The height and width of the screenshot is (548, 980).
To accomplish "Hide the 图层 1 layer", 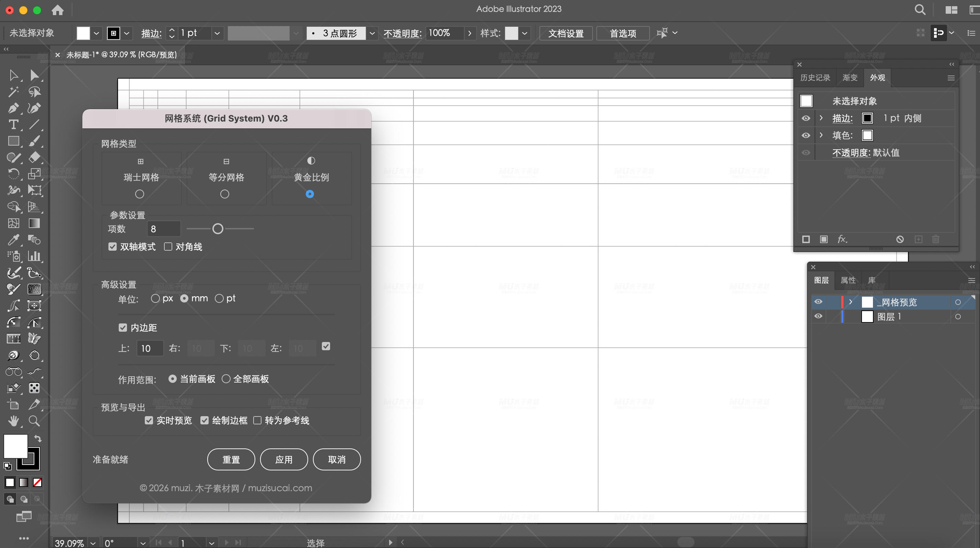I will point(818,316).
